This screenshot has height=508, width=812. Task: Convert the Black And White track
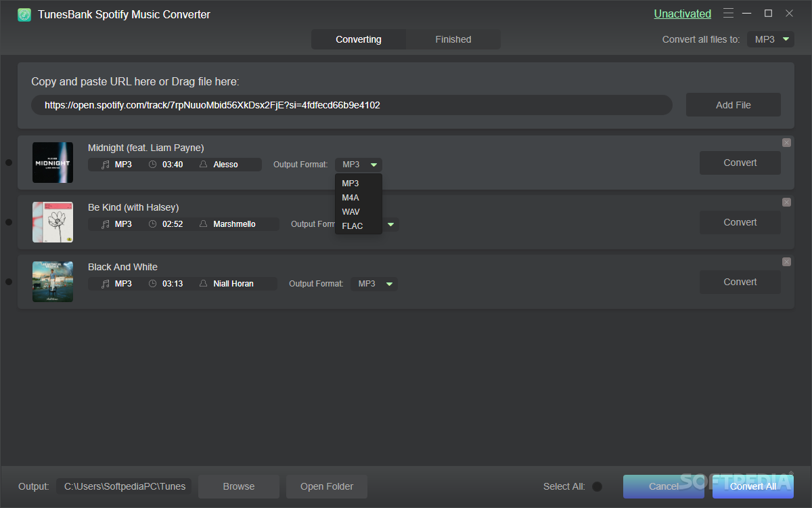tap(740, 282)
